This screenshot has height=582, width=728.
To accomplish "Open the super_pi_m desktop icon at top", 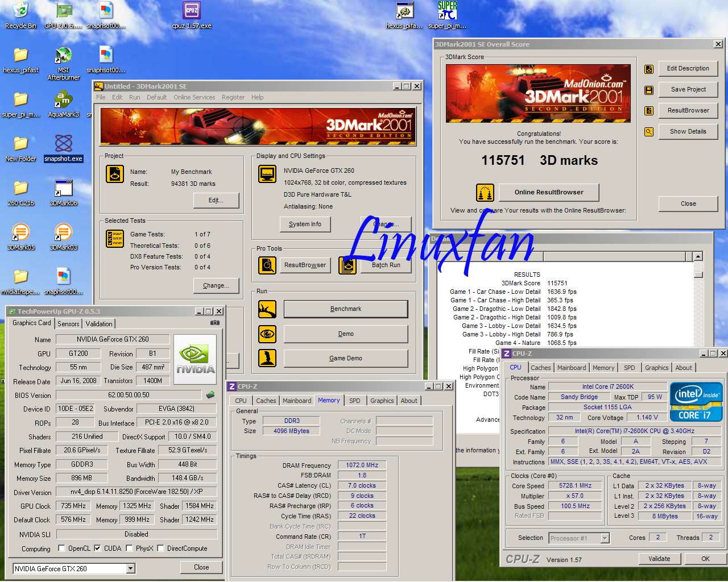I will [448, 15].
